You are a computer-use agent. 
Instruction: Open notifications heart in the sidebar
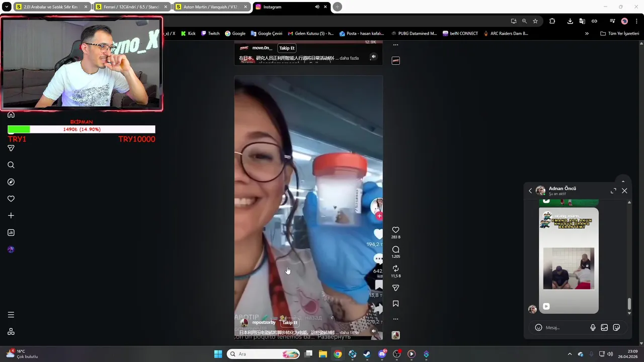(x=11, y=199)
